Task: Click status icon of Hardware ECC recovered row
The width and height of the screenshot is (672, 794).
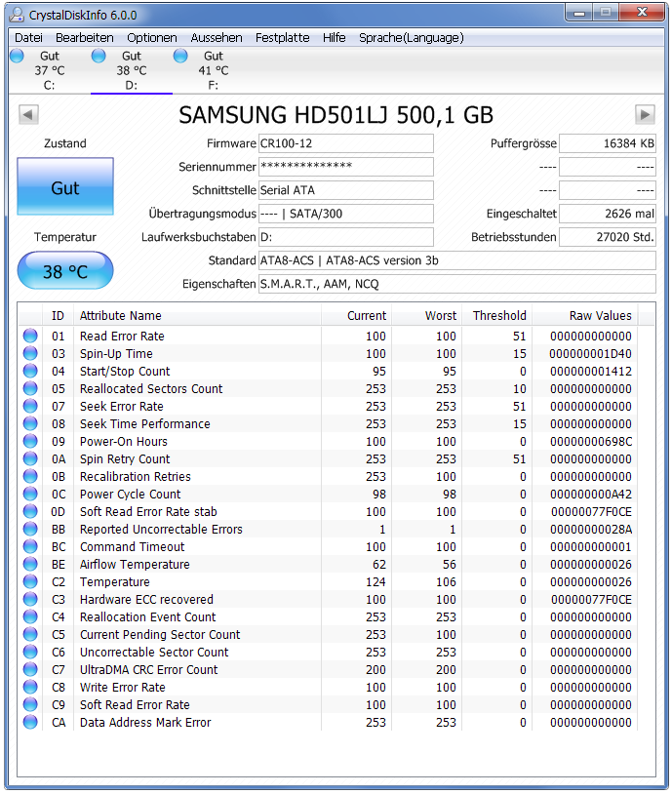Action: pos(30,599)
